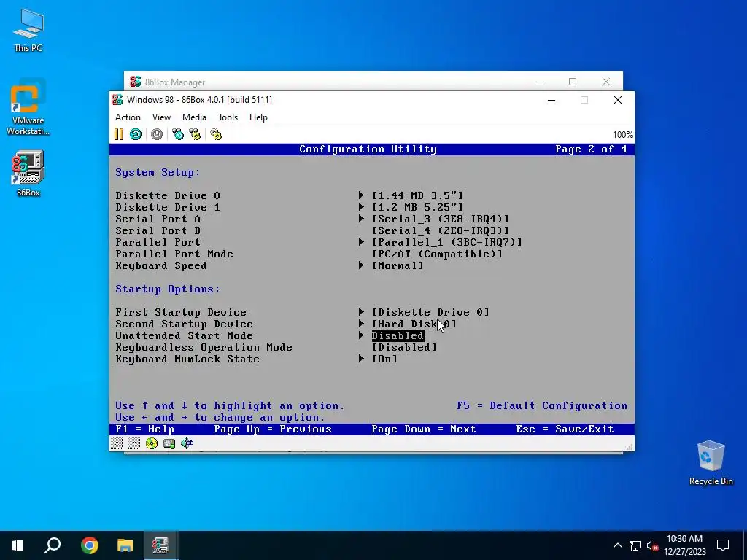
Task: Click Page Down = Next text
Action: (424, 429)
